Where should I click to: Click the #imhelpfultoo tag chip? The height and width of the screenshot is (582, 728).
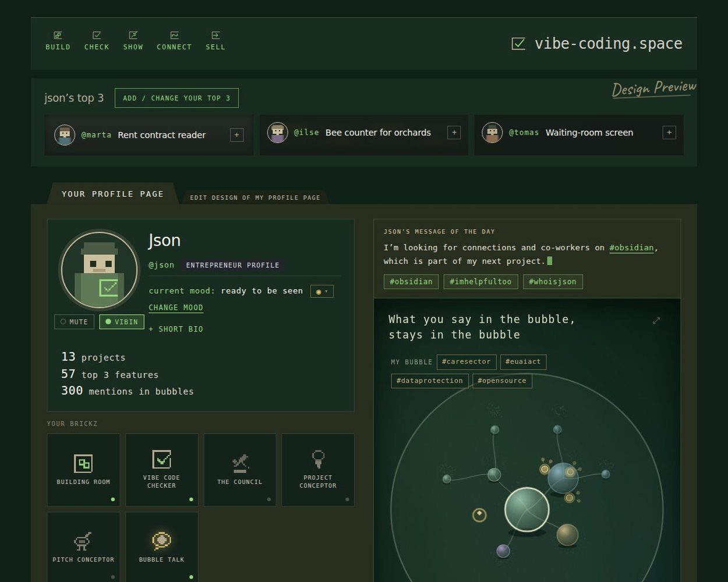tap(480, 282)
